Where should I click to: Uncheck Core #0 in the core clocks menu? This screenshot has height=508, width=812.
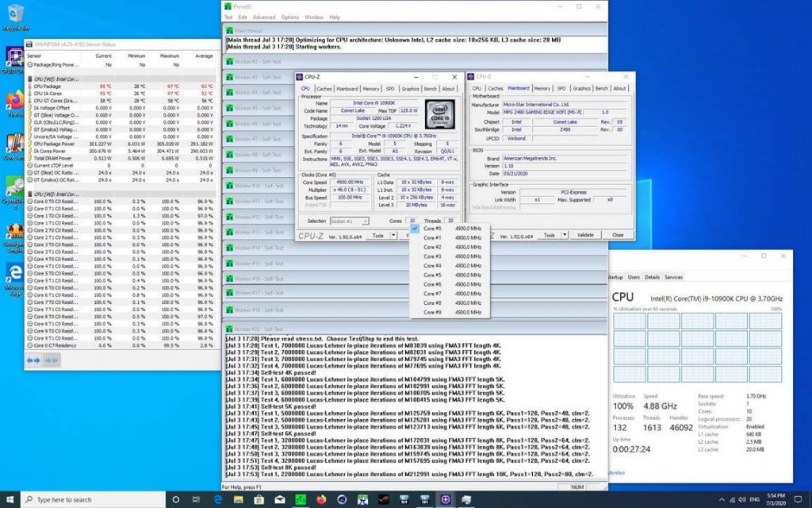coord(449,228)
